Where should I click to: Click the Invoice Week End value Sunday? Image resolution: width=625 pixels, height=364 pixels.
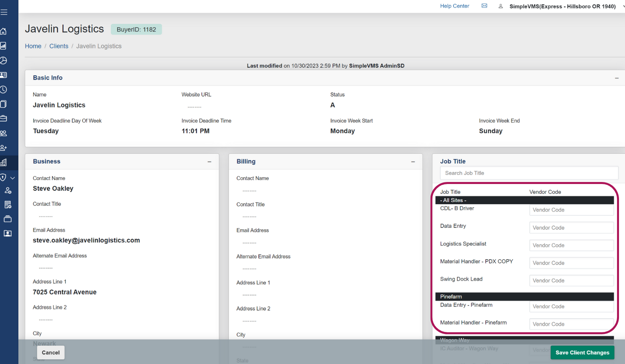[x=491, y=131]
